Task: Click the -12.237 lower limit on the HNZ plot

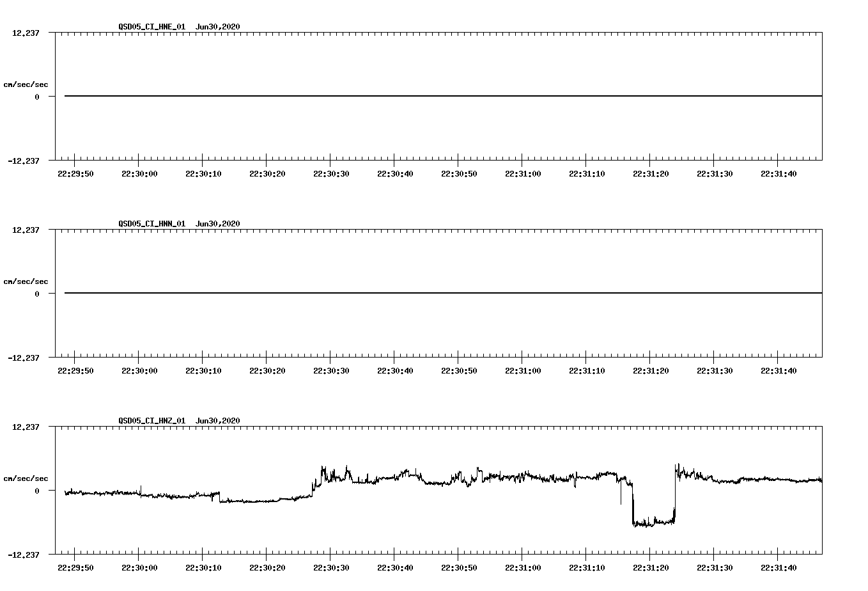Action: (24, 555)
